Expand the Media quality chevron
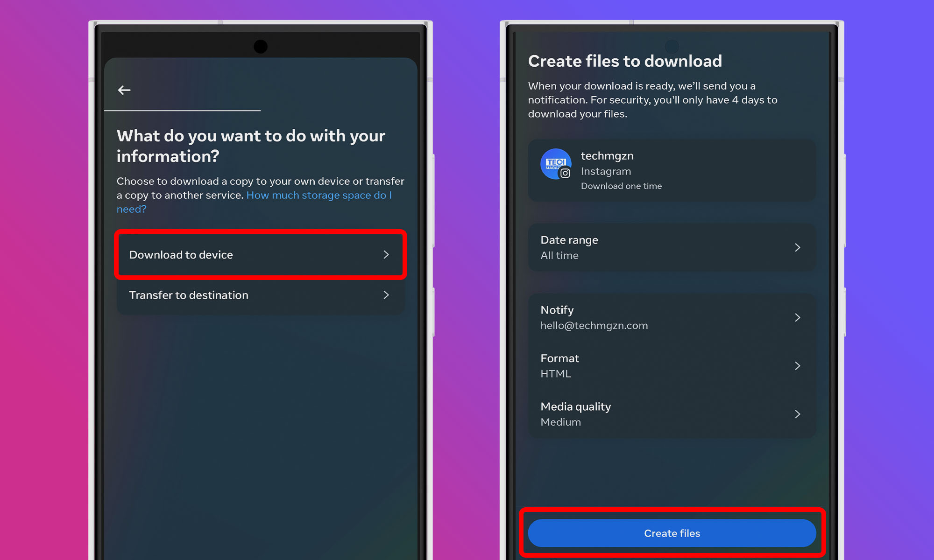The height and width of the screenshot is (560, 934). [x=798, y=414]
